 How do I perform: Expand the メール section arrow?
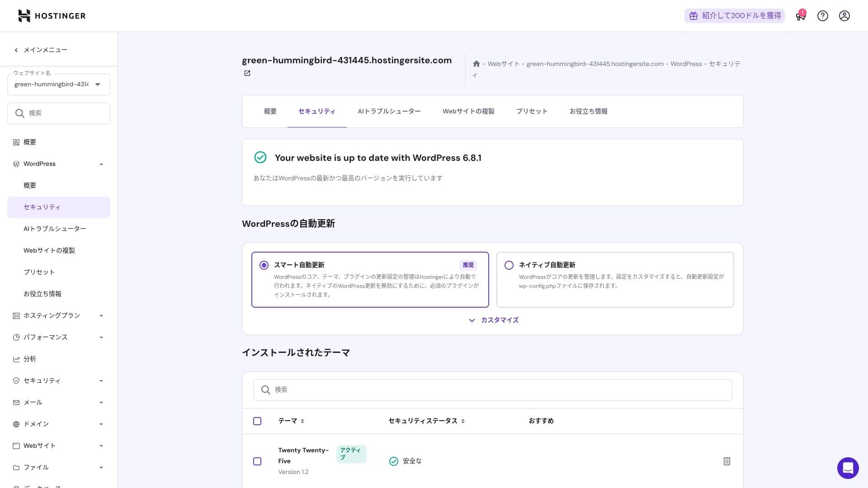pos(101,403)
